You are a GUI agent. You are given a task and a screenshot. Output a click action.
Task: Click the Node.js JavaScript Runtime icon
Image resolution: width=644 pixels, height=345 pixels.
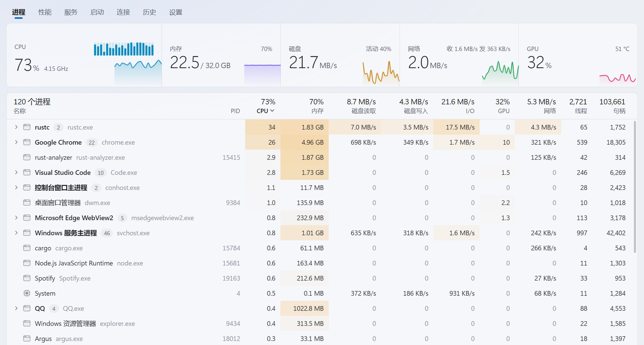(x=27, y=263)
